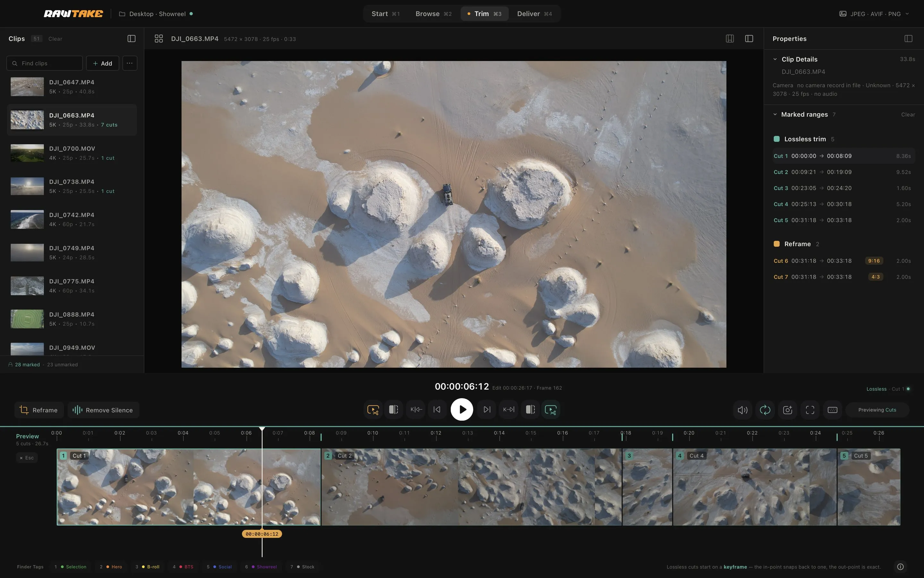Viewport: 924px width, 578px height.
Task: Click the green play-with-scissors lossless cut icon
Action: pyautogui.click(x=550, y=410)
